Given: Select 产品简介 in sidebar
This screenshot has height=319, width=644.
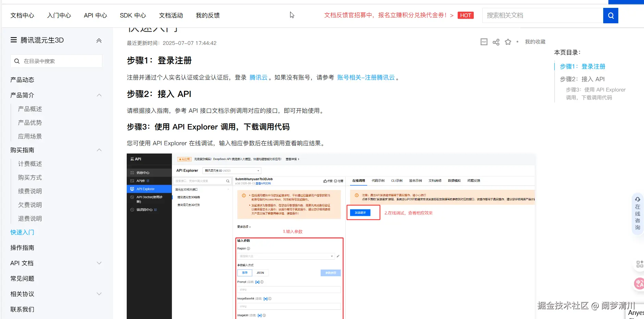Looking at the screenshot, I should pyautogui.click(x=22, y=95).
